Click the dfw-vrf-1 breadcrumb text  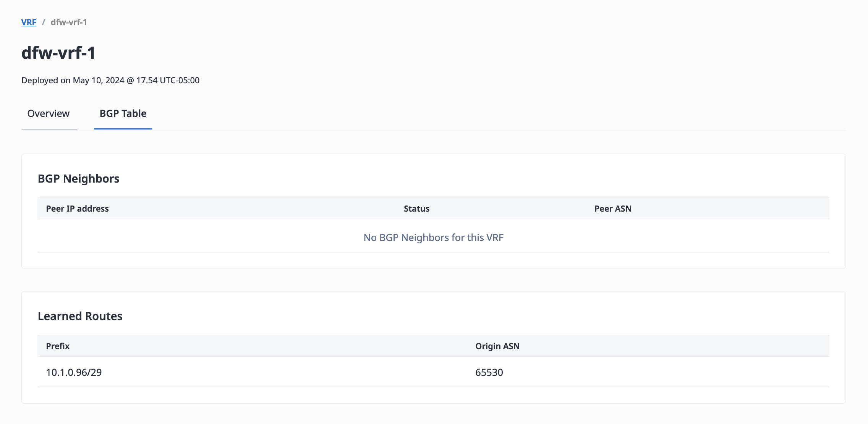(69, 22)
